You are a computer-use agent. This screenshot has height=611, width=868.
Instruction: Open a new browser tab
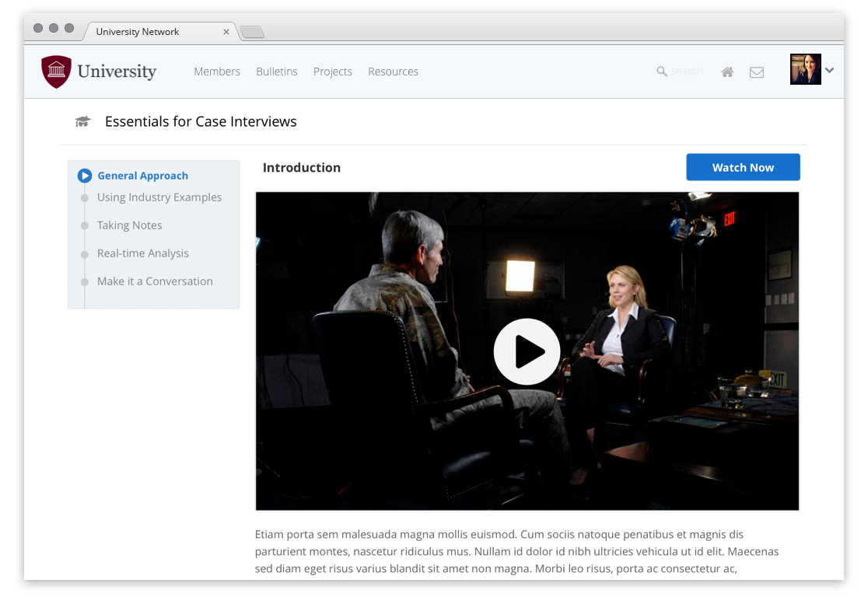click(252, 32)
